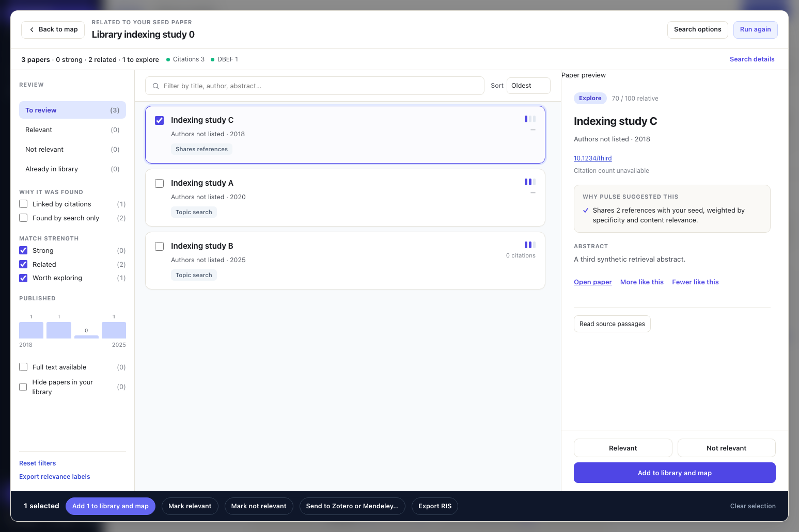Screen dimensions: 799x532
Task: Click Clear selection
Action: [x=753, y=506]
